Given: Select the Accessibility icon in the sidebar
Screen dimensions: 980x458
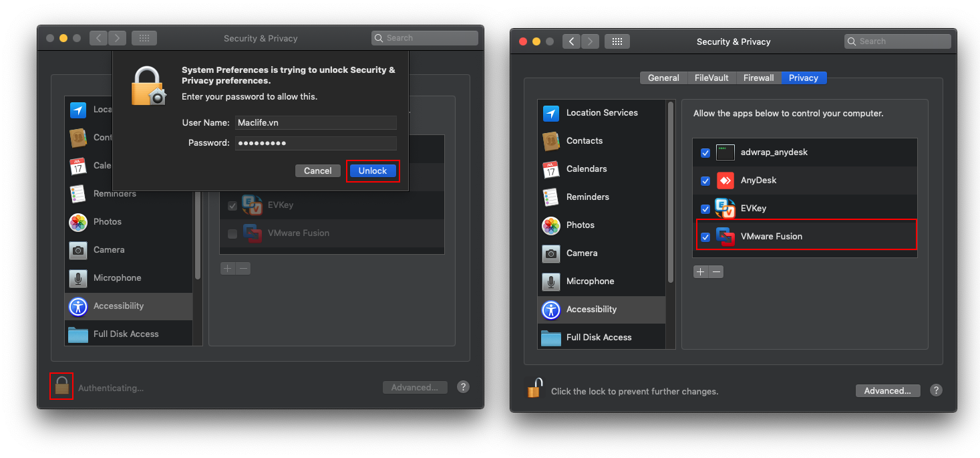Looking at the screenshot, I should pos(550,310).
